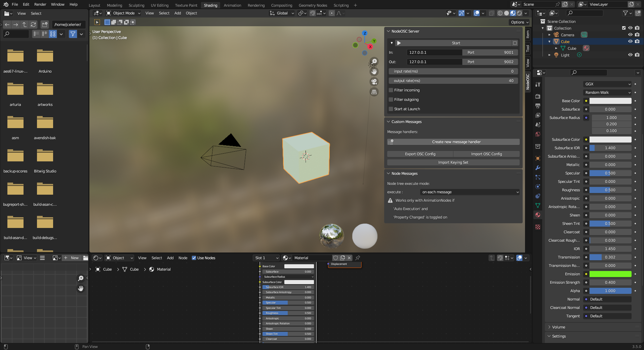Click the viewport pan hand gizmo
Image resolution: width=644 pixels, height=350 pixels.
pyautogui.click(x=374, y=72)
